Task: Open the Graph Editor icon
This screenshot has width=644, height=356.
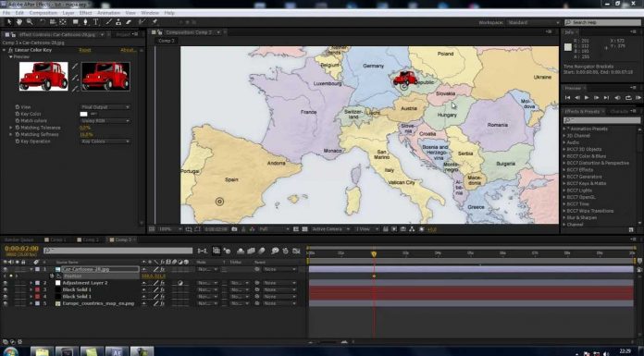Action: pyautogui.click(x=296, y=251)
